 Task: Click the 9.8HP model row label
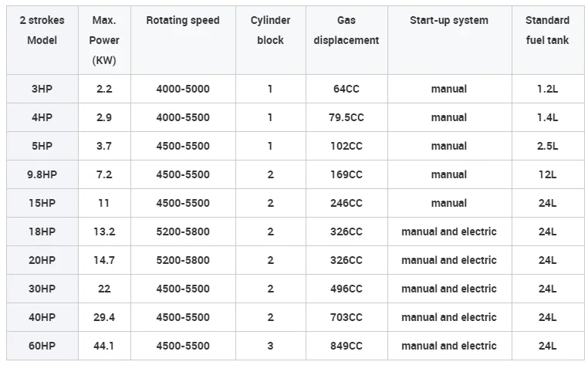42,174
